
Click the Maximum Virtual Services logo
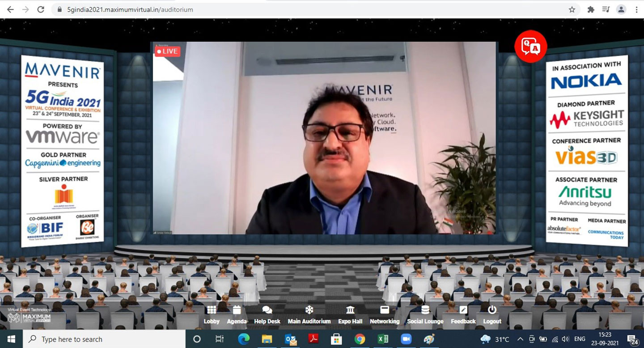pos(30,317)
